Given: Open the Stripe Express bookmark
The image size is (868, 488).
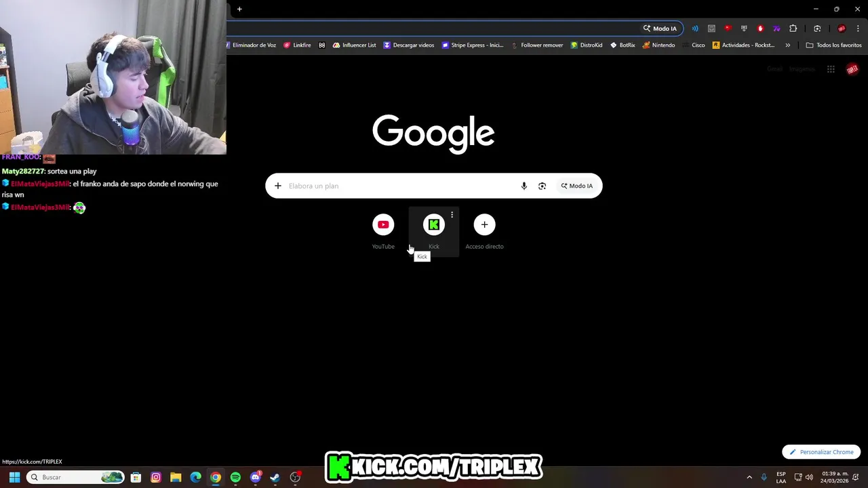Looking at the screenshot, I should point(473,45).
